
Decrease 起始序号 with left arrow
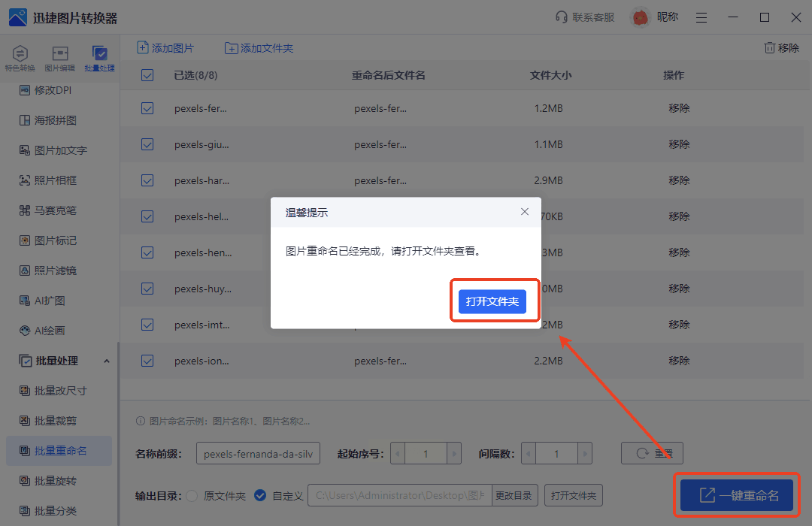pos(398,454)
